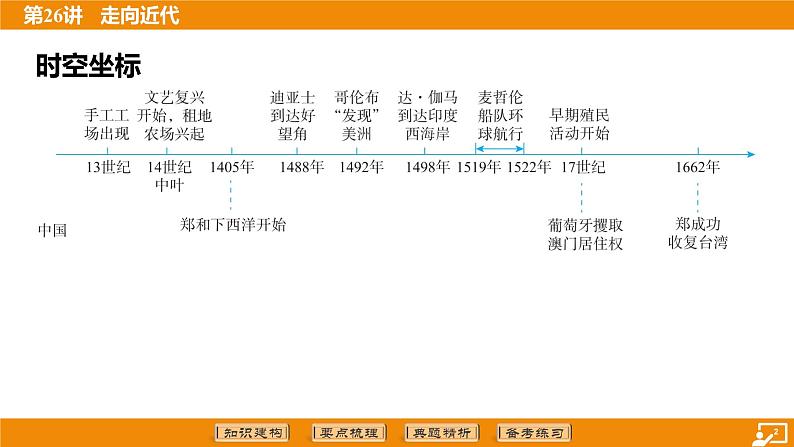Click the 1522年 timeline label
The width and height of the screenshot is (794, 447).
(x=529, y=167)
